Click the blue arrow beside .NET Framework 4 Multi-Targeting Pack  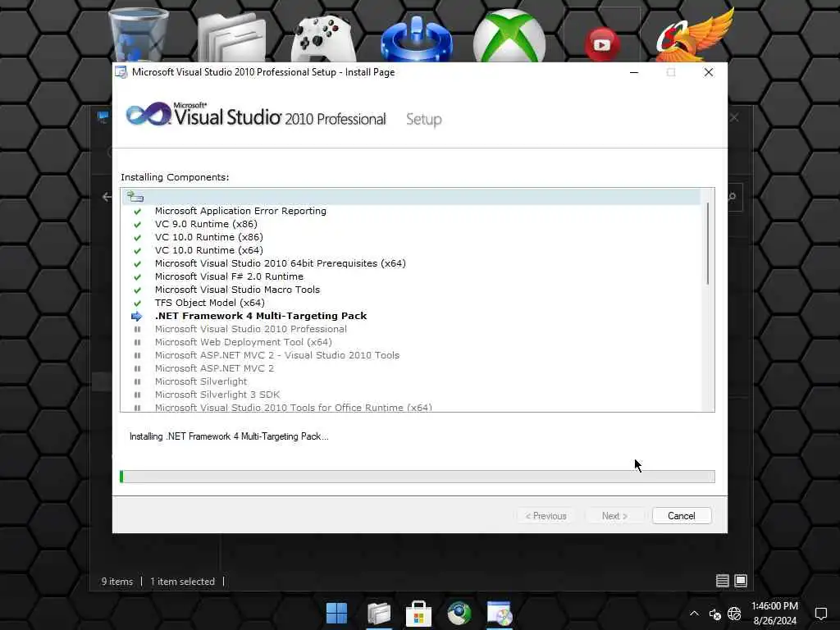click(137, 316)
